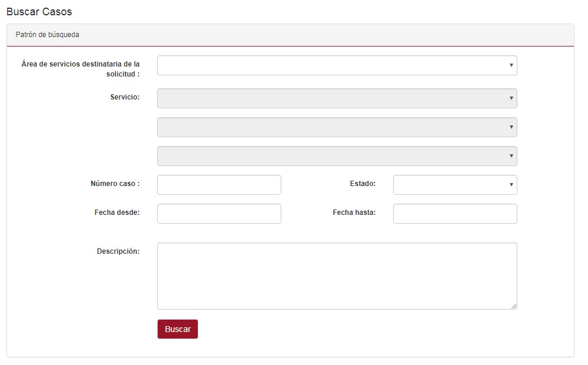The height and width of the screenshot is (365, 588).
Task: Click inside the Descripción text area
Action: [x=337, y=276]
